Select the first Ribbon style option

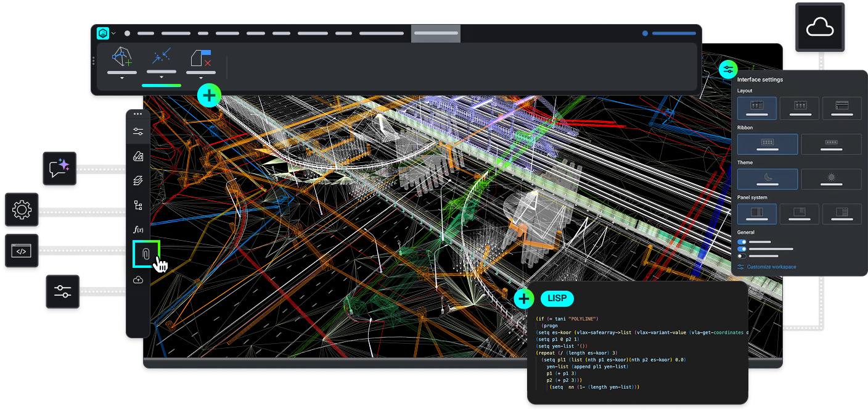[768, 144]
